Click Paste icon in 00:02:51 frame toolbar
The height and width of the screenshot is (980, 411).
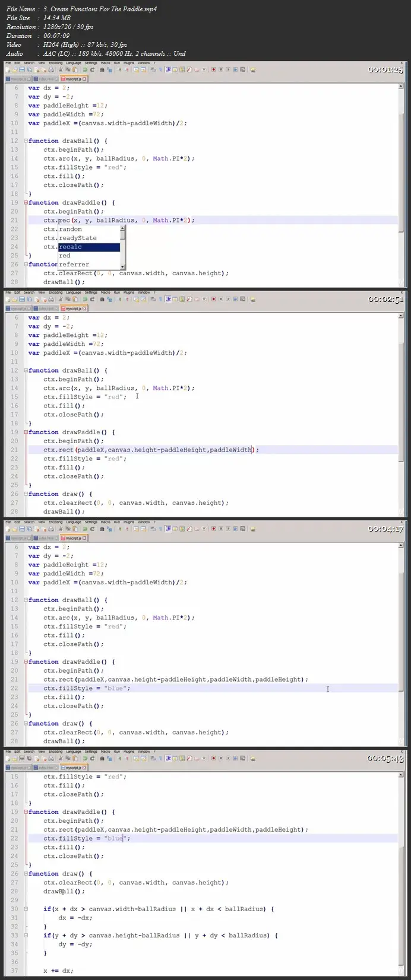click(75, 299)
